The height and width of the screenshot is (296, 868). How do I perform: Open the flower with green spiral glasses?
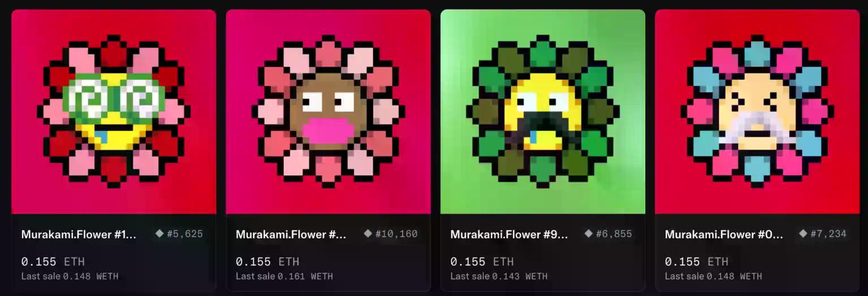(x=114, y=112)
